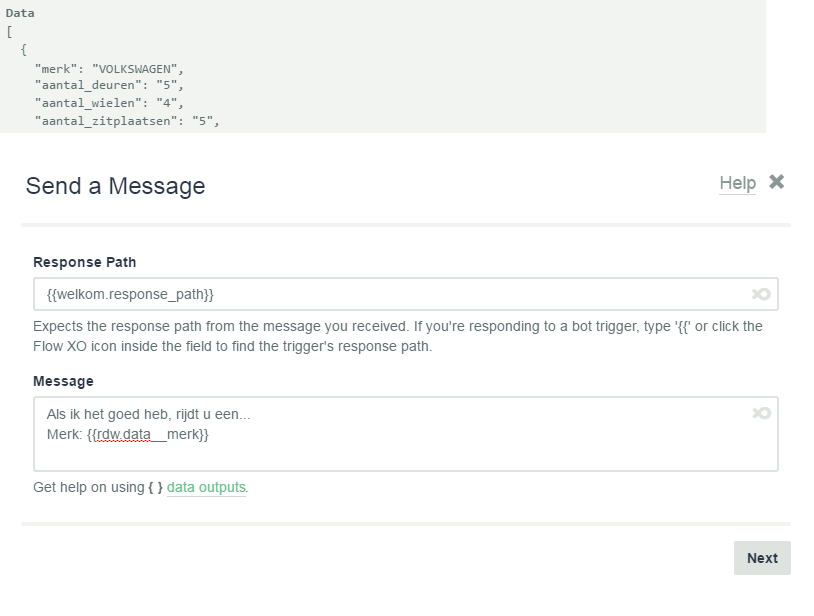
Task: Click the Message field label
Action: coord(63,381)
